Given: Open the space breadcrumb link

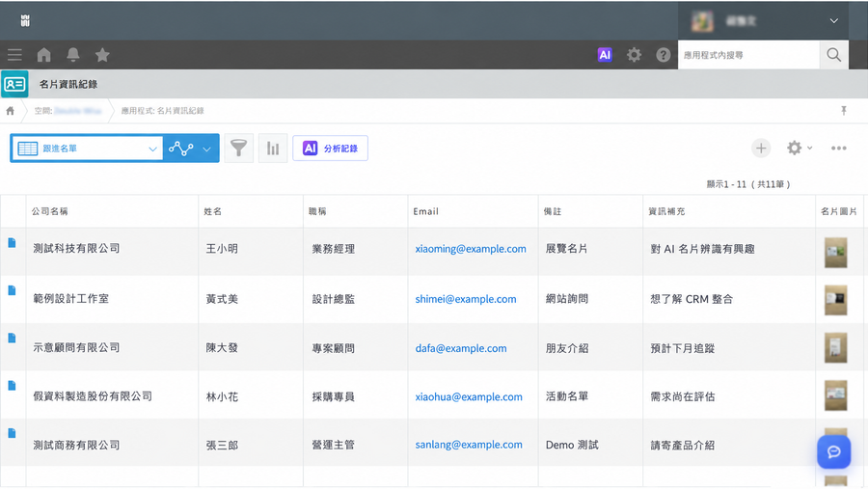Looking at the screenshot, I should (x=68, y=111).
